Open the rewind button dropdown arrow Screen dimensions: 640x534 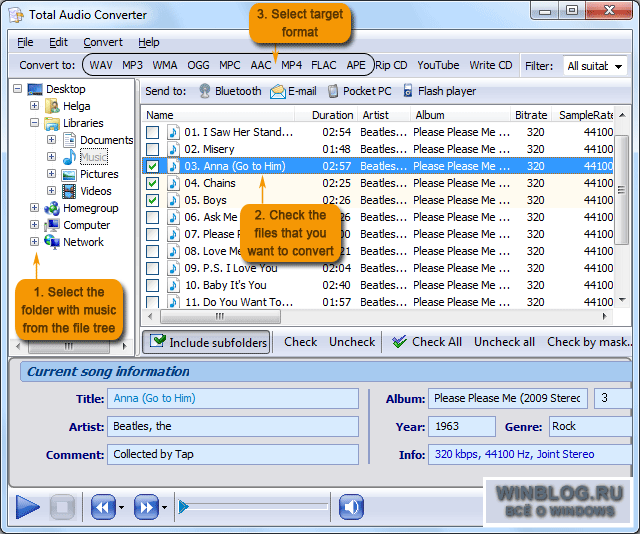(x=121, y=507)
